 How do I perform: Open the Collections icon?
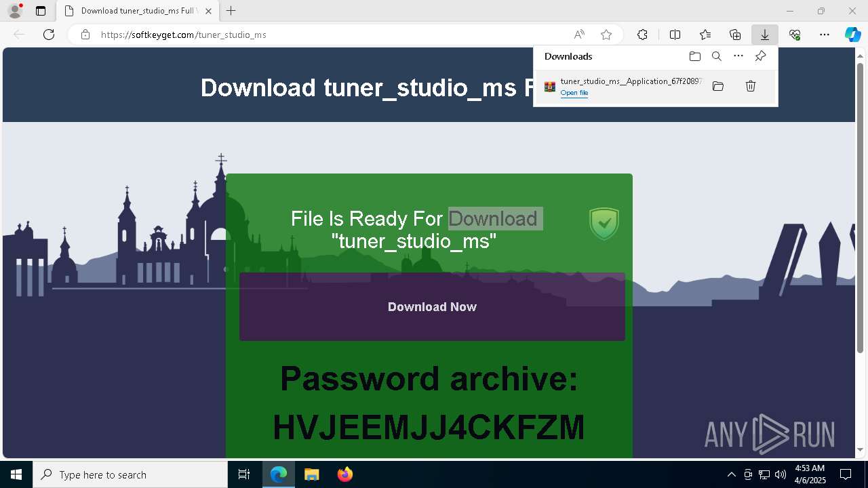point(735,35)
